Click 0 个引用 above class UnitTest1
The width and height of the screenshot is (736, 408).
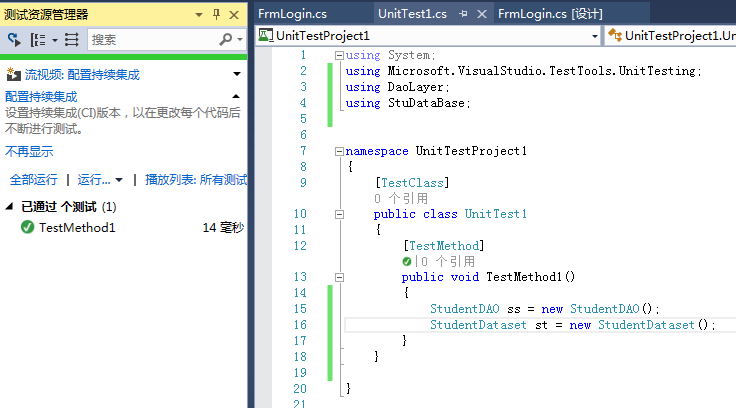pyautogui.click(x=401, y=199)
